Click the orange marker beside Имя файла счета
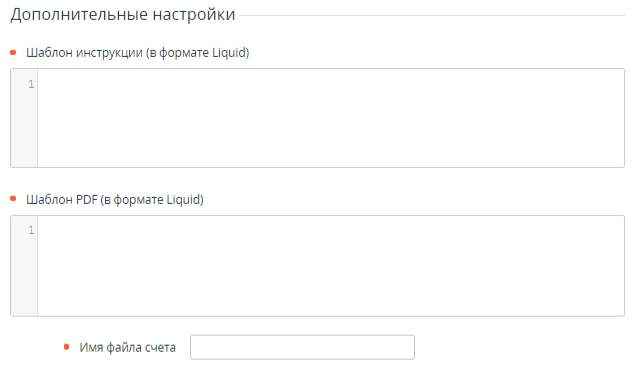 [x=67, y=347]
